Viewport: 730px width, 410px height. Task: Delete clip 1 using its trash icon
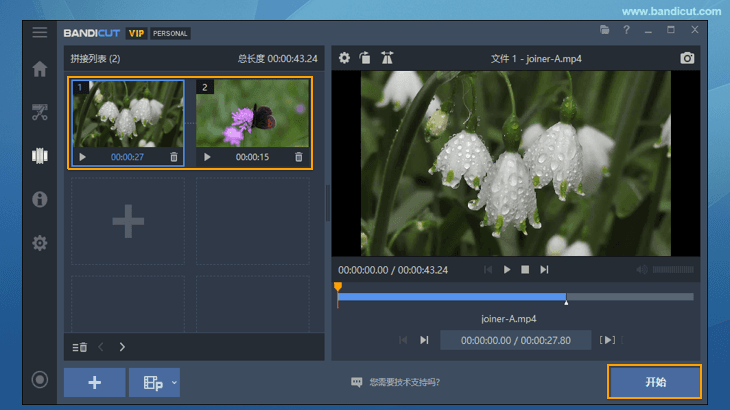click(x=174, y=157)
